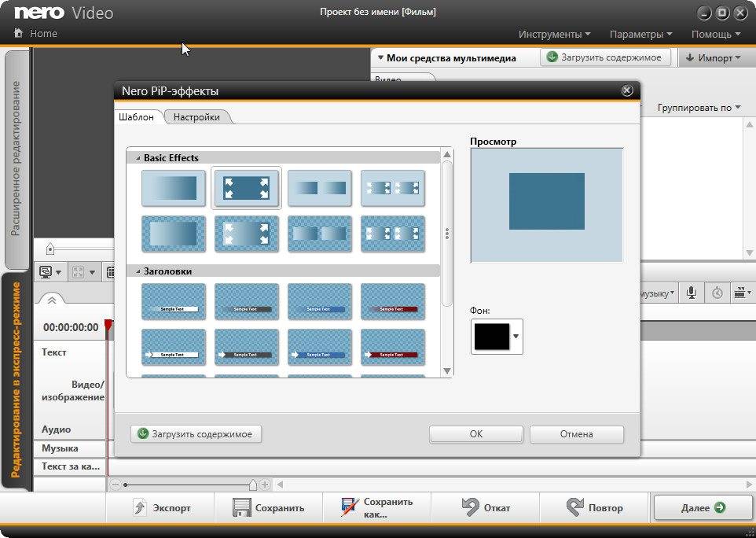Click the preview position slider handle

click(x=50, y=249)
